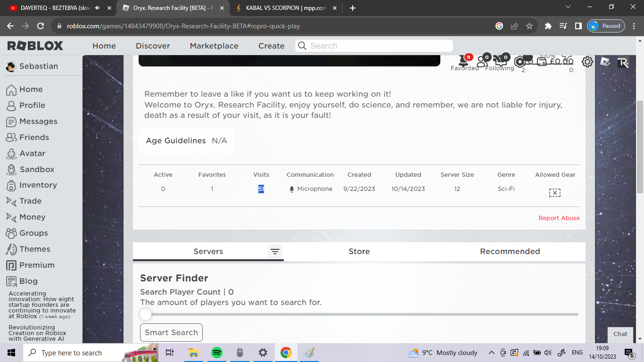Click the page vertical scrollbar

pos(640,146)
